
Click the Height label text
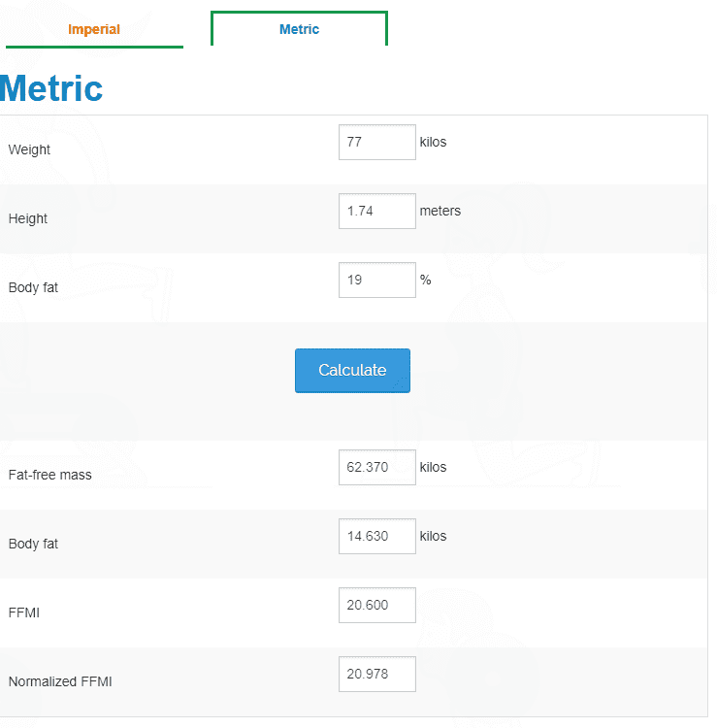point(28,218)
